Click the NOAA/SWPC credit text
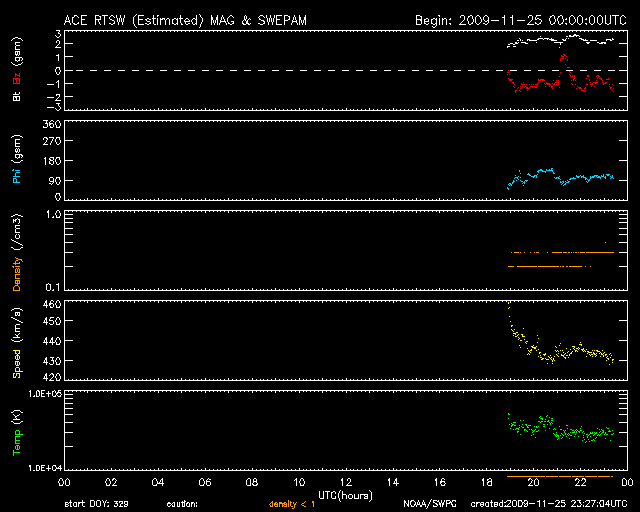Screen dimensions: 640x512 click(428, 503)
